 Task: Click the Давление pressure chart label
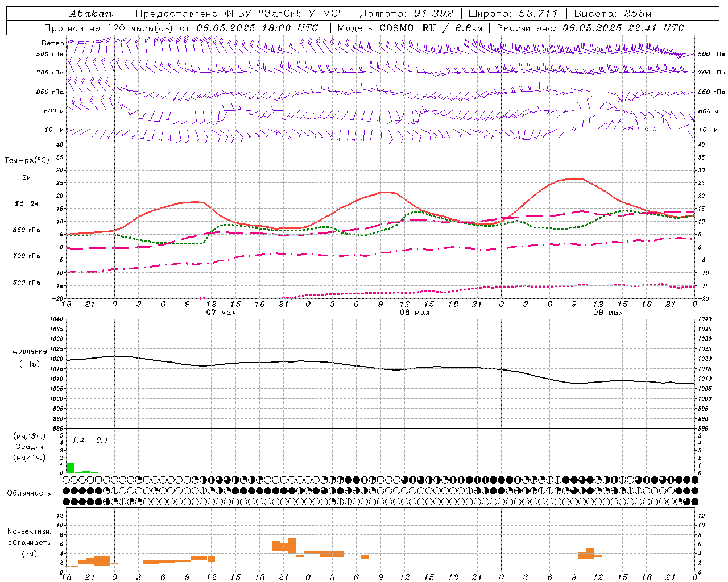(30, 351)
